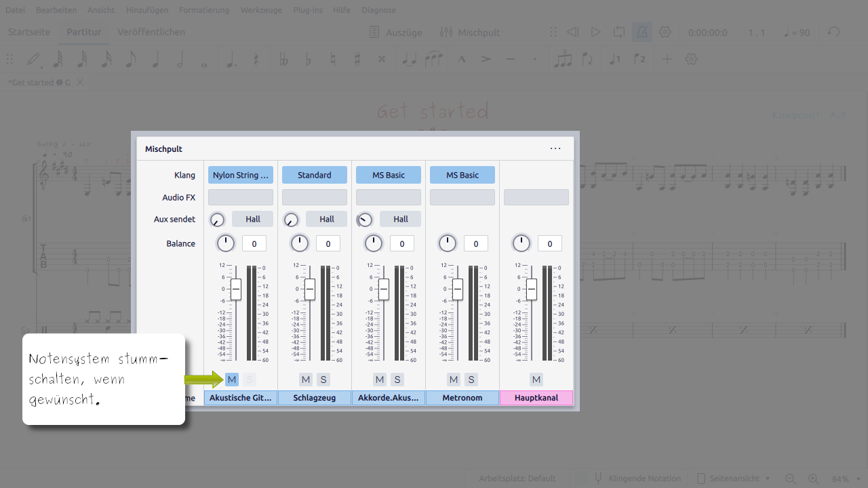Screen dimensions: 868x488
Task: Open the Standard sound dropdown for Schlagzeug
Action: (315, 175)
